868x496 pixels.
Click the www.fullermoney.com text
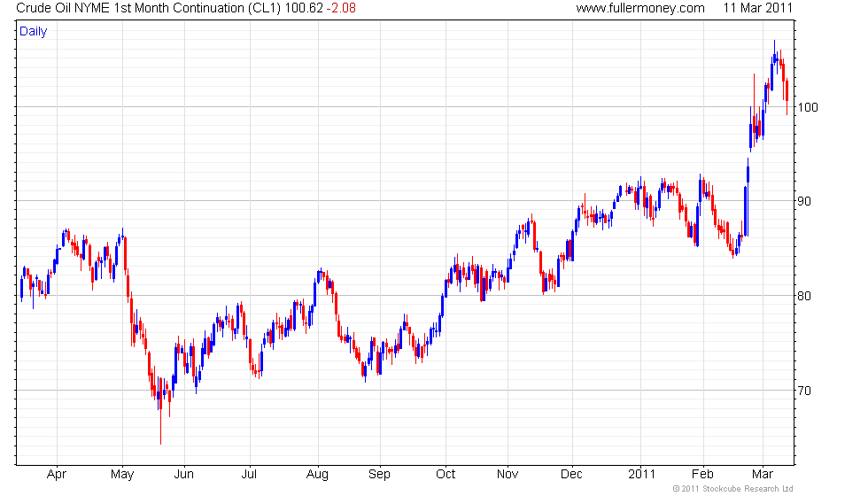tap(640, 8)
